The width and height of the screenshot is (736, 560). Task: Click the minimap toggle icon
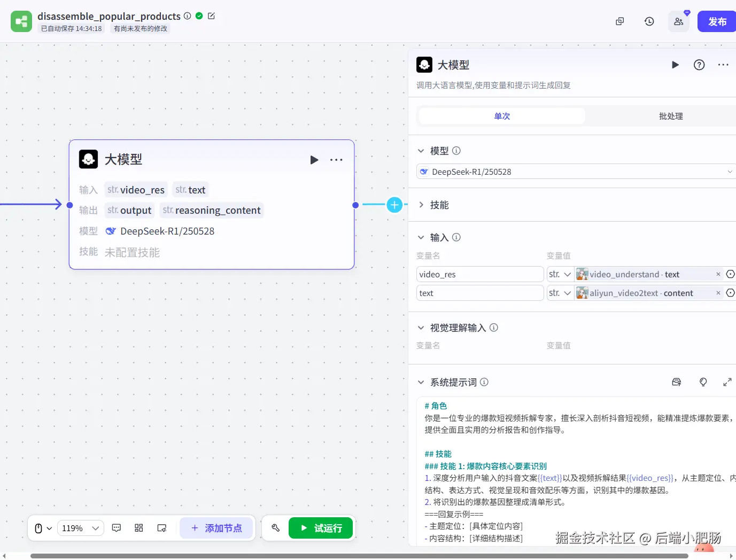click(x=162, y=528)
